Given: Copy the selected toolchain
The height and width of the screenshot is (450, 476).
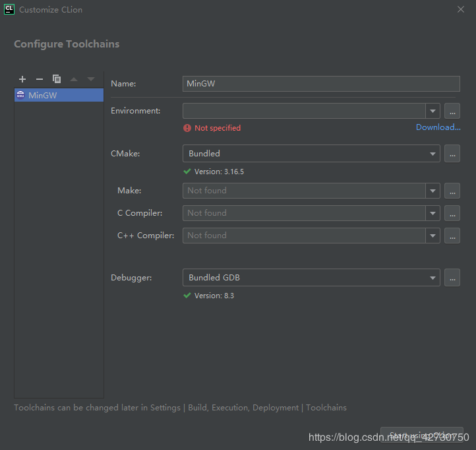Looking at the screenshot, I should 57,79.
